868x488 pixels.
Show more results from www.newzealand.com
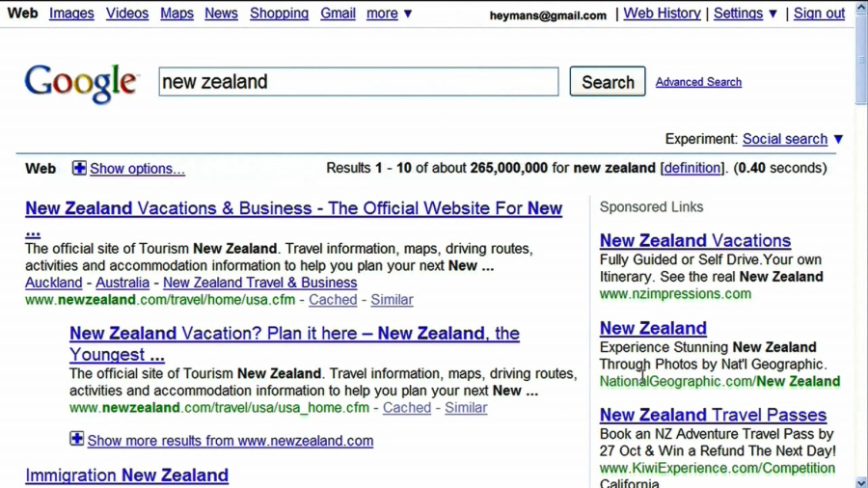231,441
